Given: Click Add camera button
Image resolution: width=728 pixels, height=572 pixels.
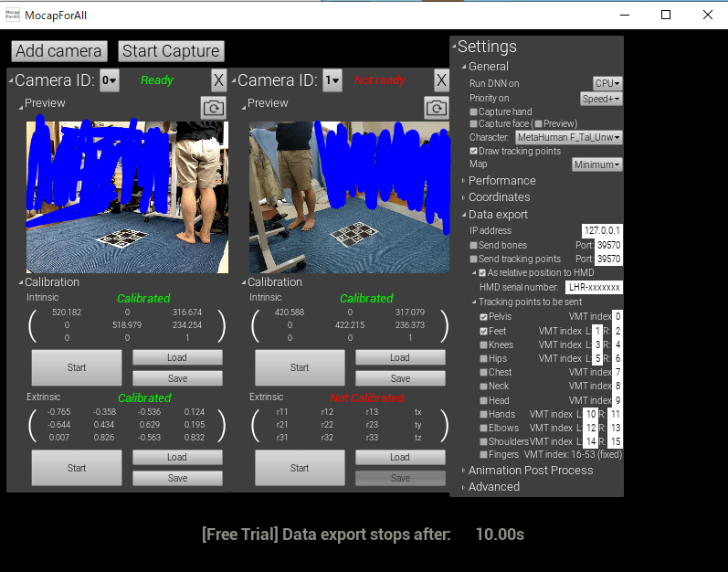Looking at the screenshot, I should 59,51.
